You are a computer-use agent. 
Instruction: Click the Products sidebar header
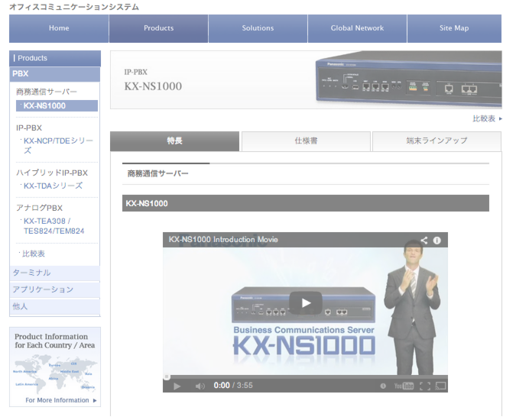click(x=54, y=59)
